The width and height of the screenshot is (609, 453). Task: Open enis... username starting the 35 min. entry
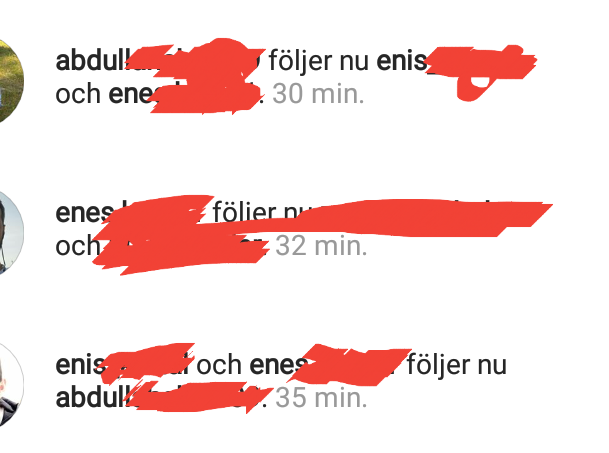[x=124, y=365]
